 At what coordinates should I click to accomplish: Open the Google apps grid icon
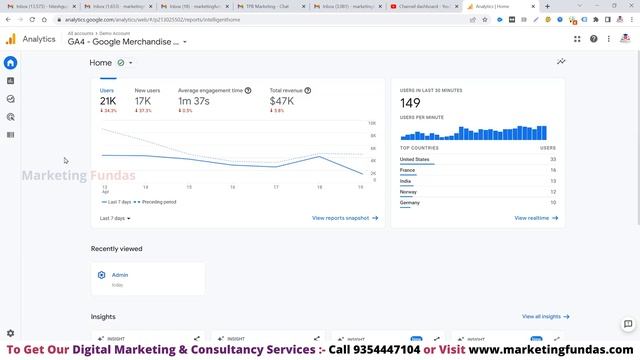point(577,39)
